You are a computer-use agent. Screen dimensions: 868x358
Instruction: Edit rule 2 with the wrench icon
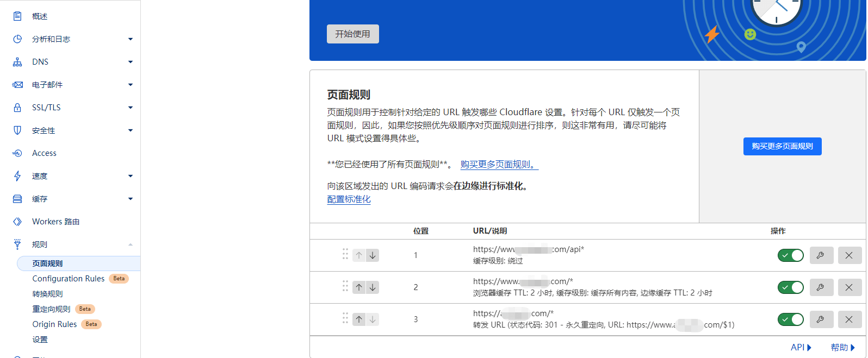click(821, 287)
